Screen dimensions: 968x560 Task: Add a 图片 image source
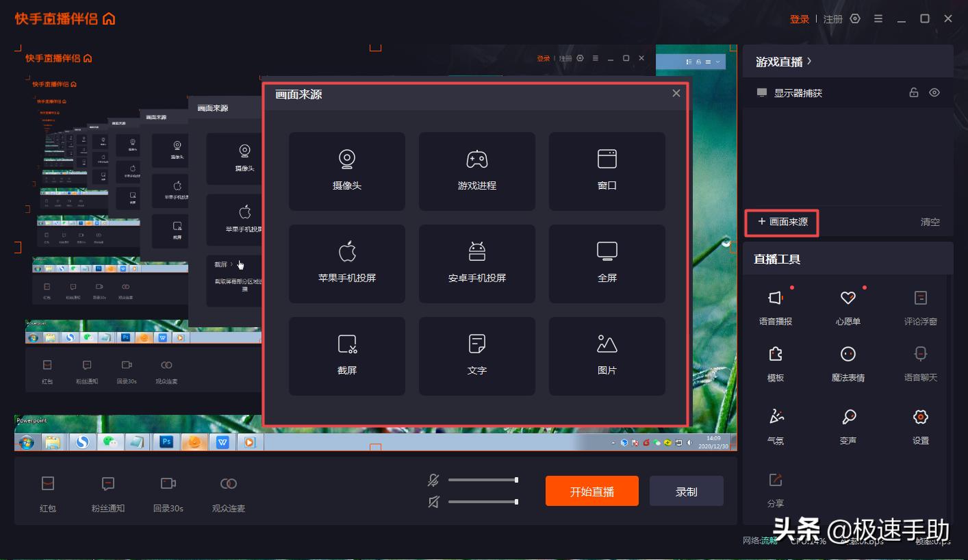click(607, 356)
